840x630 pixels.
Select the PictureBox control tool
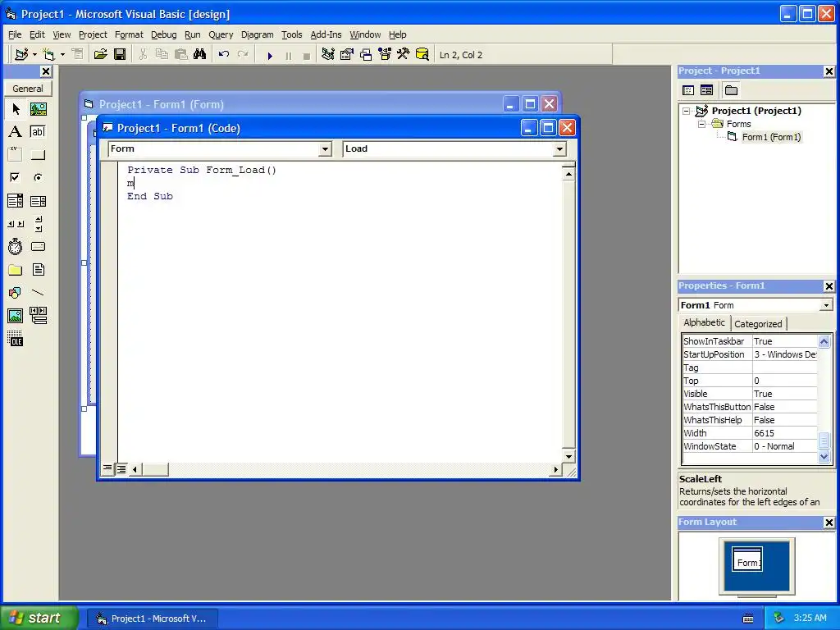click(38, 109)
